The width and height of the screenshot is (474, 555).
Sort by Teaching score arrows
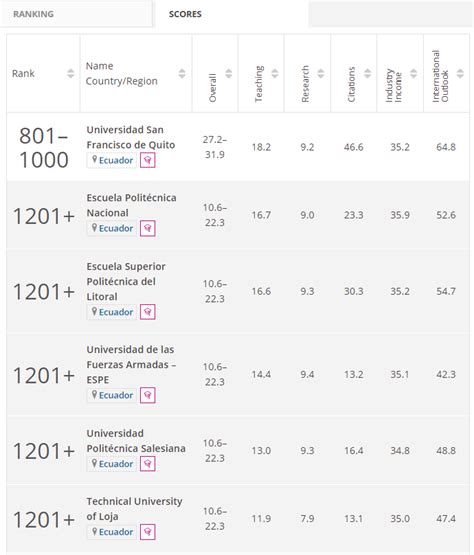click(275, 73)
